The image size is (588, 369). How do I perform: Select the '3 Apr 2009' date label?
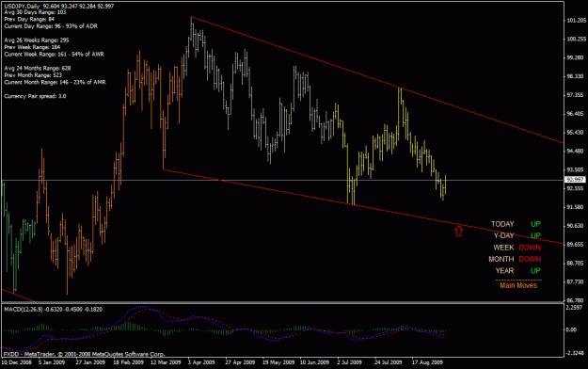tap(201, 362)
